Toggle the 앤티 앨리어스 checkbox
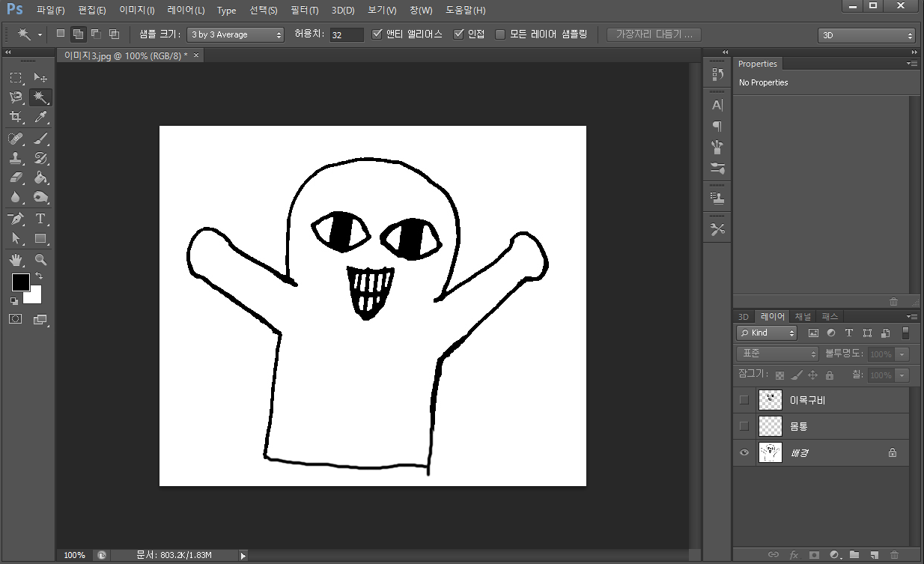This screenshot has width=924, height=564. 377,34
